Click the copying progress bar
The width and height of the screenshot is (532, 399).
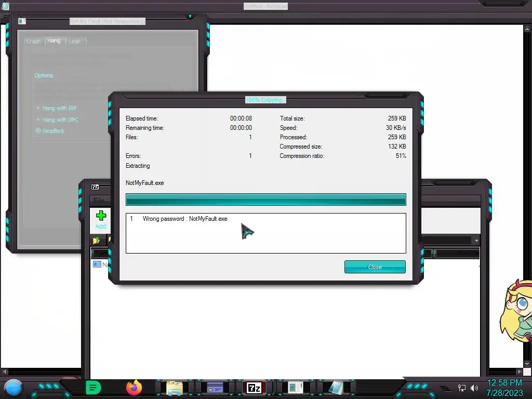click(265, 199)
